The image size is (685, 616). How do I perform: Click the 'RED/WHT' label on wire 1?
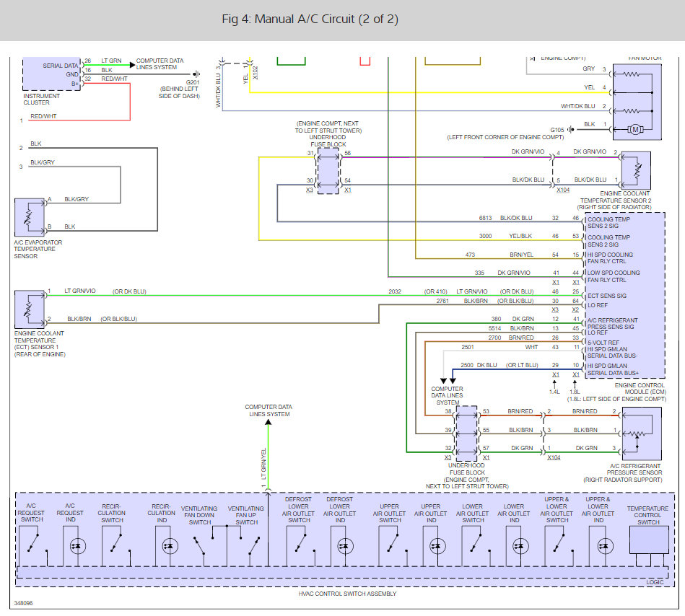(43, 116)
